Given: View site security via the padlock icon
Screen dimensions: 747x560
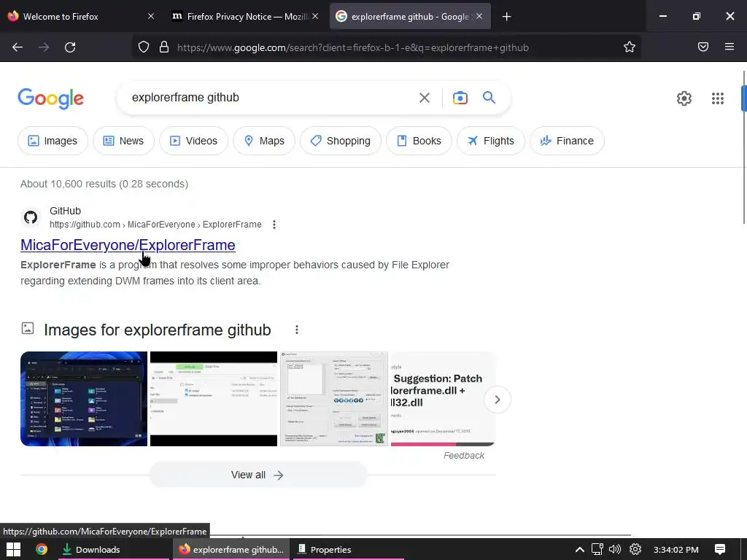Looking at the screenshot, I should pyautogui.click(x=164, y=47).
